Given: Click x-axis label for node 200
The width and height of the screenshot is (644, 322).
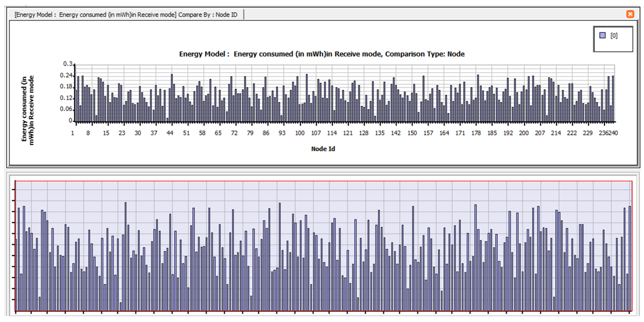Looking at the screenshot, I should [523, 133].
